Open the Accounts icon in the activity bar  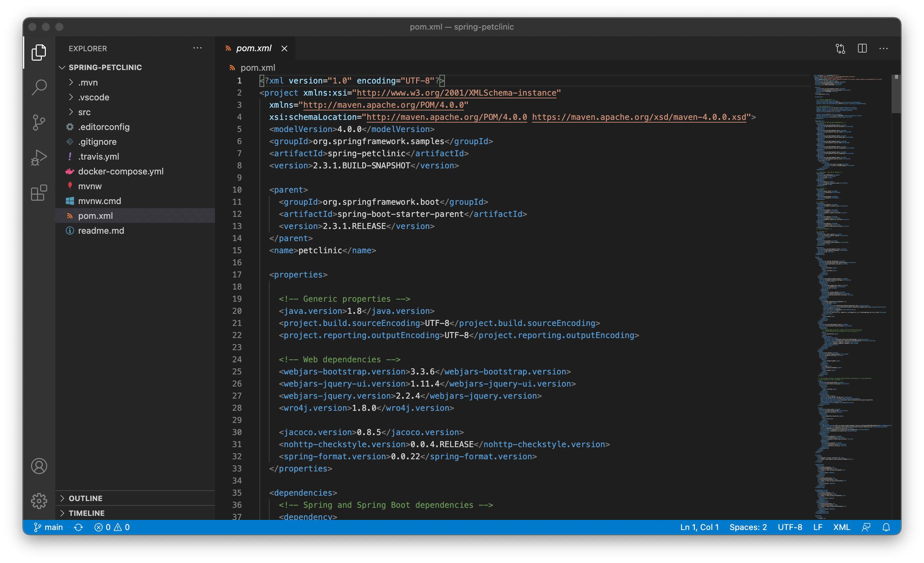(x=39, y=466)
